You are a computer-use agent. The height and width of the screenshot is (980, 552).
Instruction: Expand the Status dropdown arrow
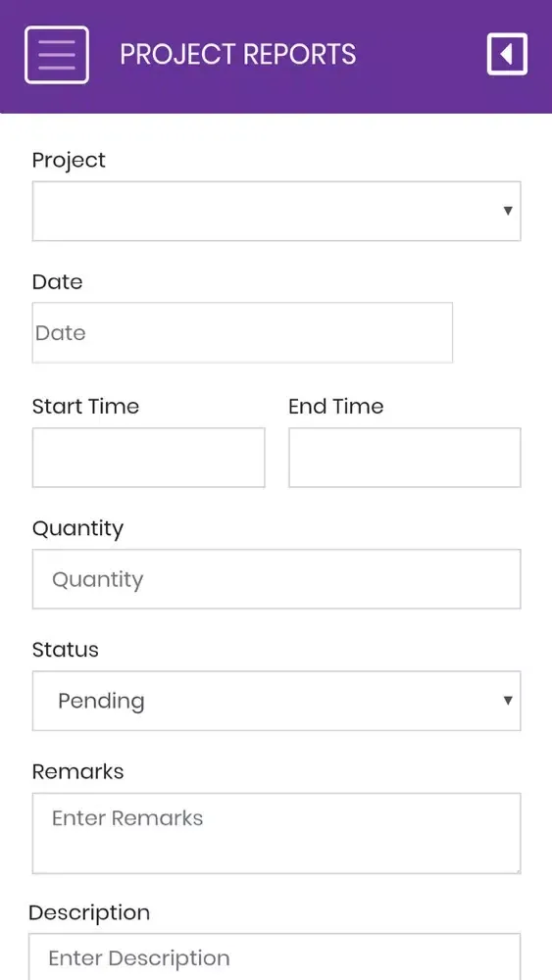508,701
